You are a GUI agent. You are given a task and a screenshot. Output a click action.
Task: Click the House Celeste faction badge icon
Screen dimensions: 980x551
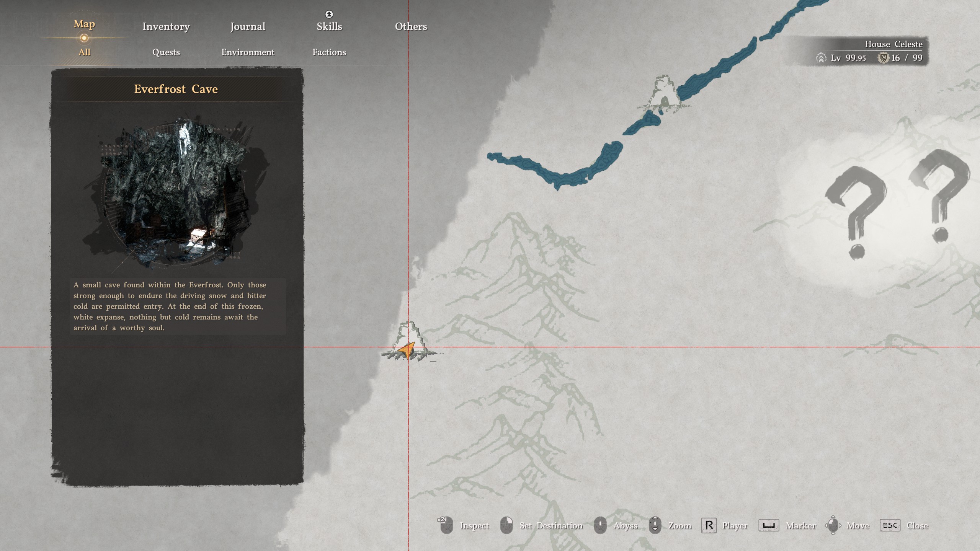(x=883, y=58)
